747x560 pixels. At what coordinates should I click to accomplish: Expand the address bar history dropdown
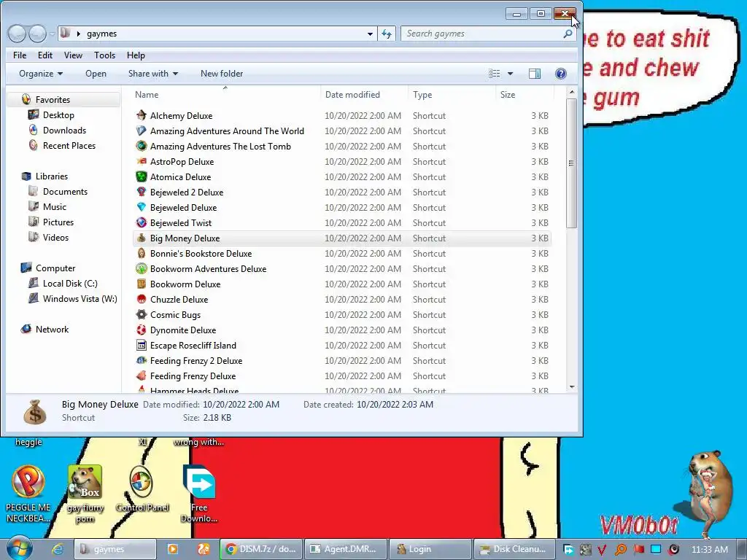coord(370,34)
